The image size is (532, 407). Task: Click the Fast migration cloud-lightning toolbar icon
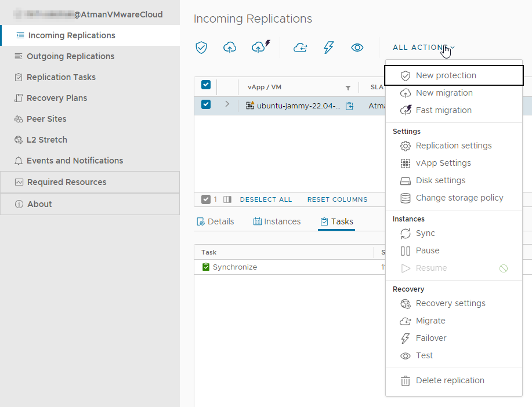tap(260, 47)
